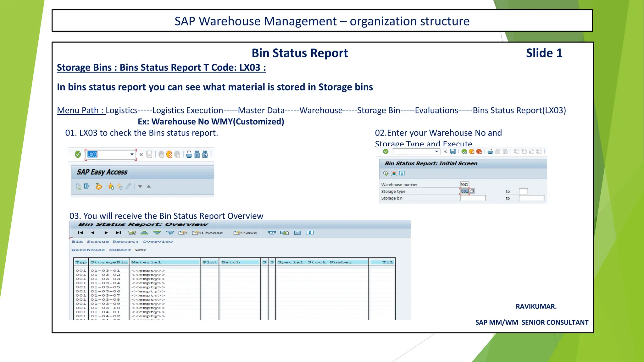Click Set Filter funnel icon in Overview toolbar
This screenshot has width=644, height=362.
[170, 233]
